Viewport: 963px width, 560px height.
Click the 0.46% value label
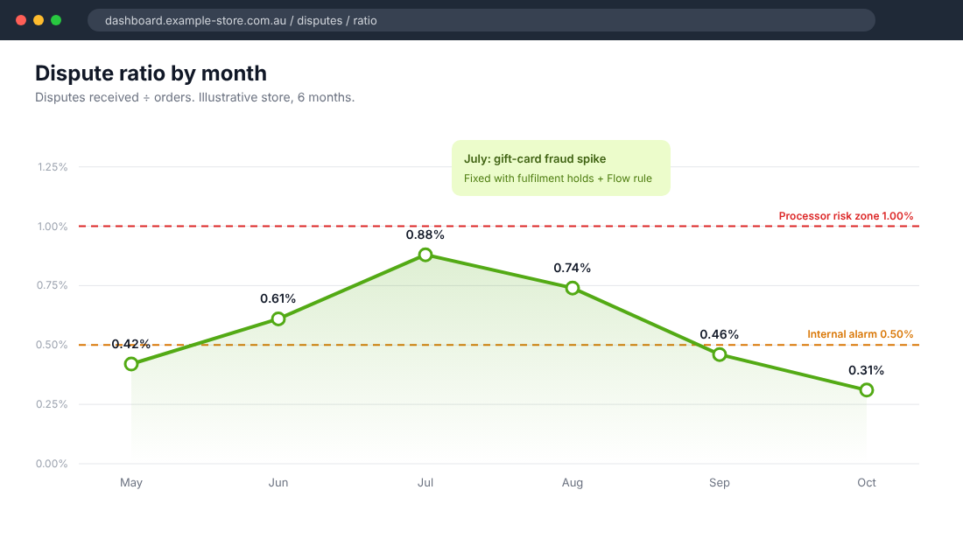[719, 334]
